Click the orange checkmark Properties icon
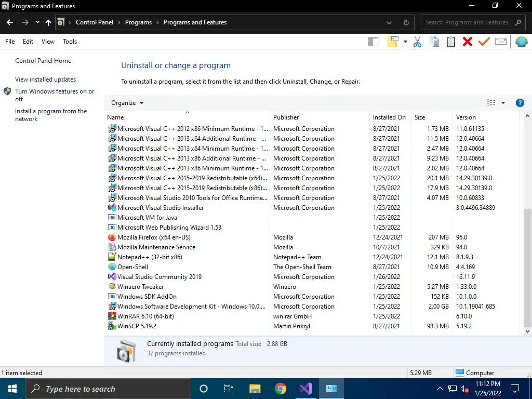 (484, 42)
